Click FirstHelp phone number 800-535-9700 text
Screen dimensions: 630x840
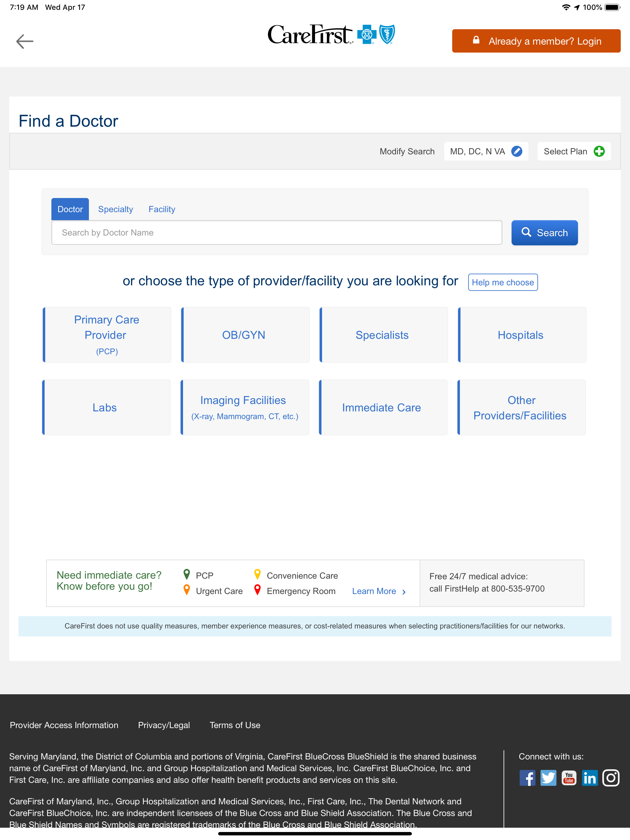tap(517, 588)
